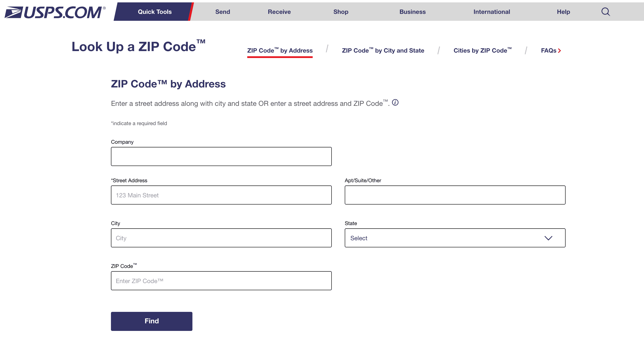Switch to Cities by ZIP Code tab
644x348 pixels.
pos(482,50)
